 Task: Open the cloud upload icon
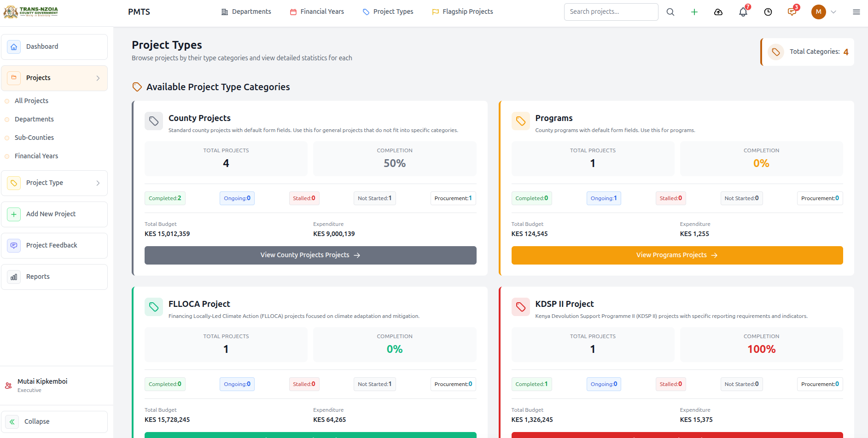pos(718,12)
